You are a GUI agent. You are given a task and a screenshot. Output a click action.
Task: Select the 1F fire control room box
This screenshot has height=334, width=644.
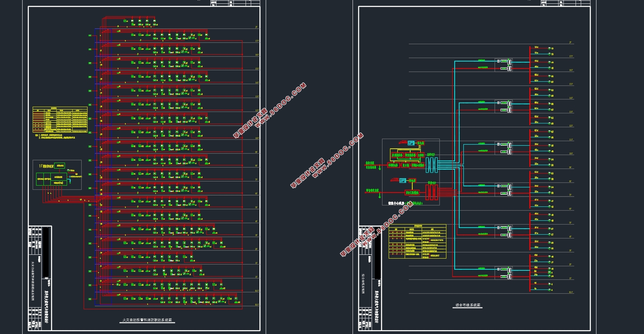point(57,175)
